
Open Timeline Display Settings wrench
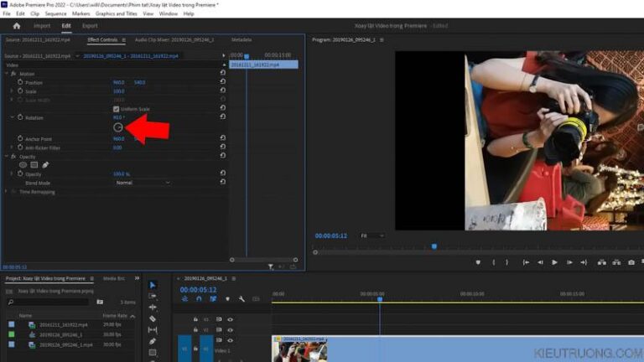[241, 299]
